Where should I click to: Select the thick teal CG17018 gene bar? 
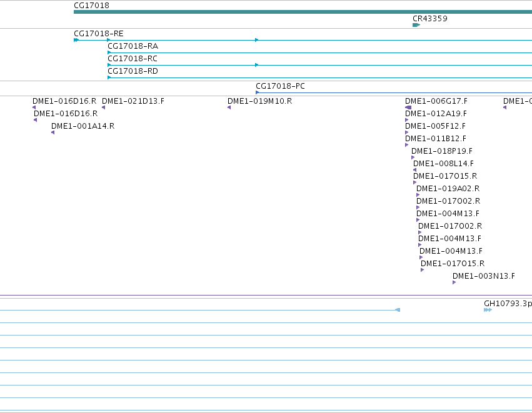click(303, 12)
